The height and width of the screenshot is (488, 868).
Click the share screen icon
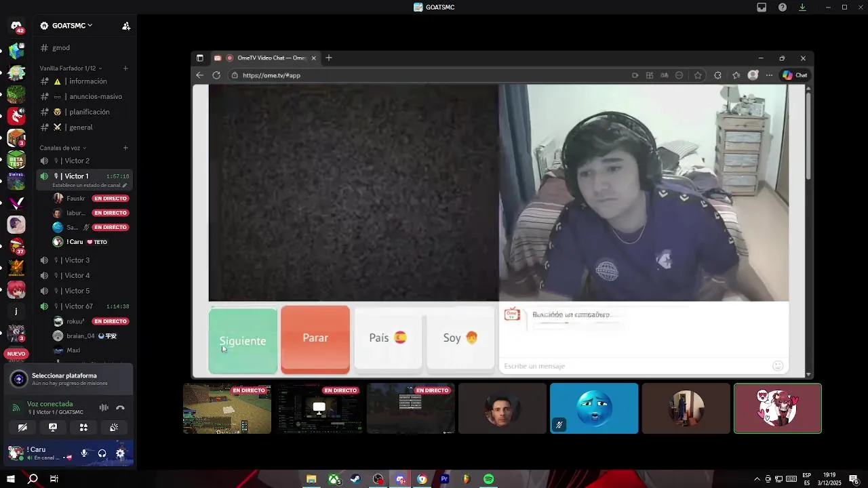[53, 428]
